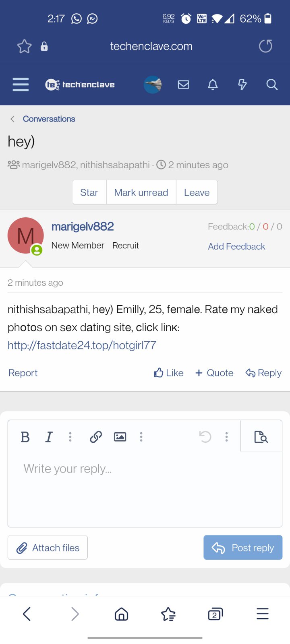This screenshot has height=644, width=290.
Task: Reload the page with the refresh icon
Action: coord(266,46)
